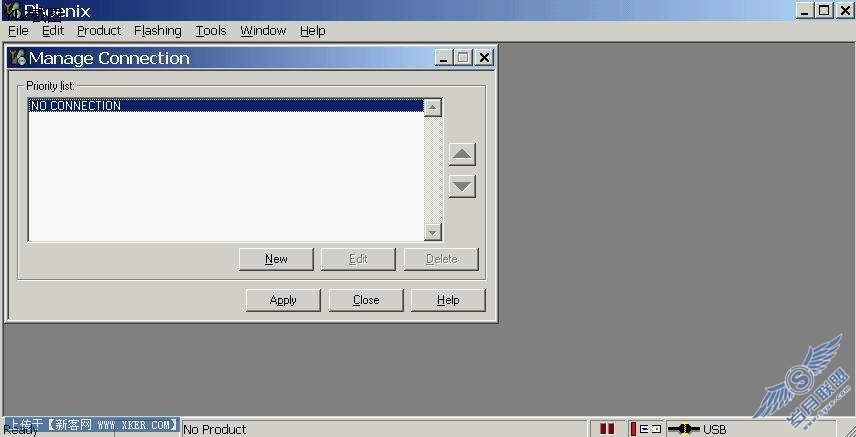Click the USB connection plug icon

[683, 429]
